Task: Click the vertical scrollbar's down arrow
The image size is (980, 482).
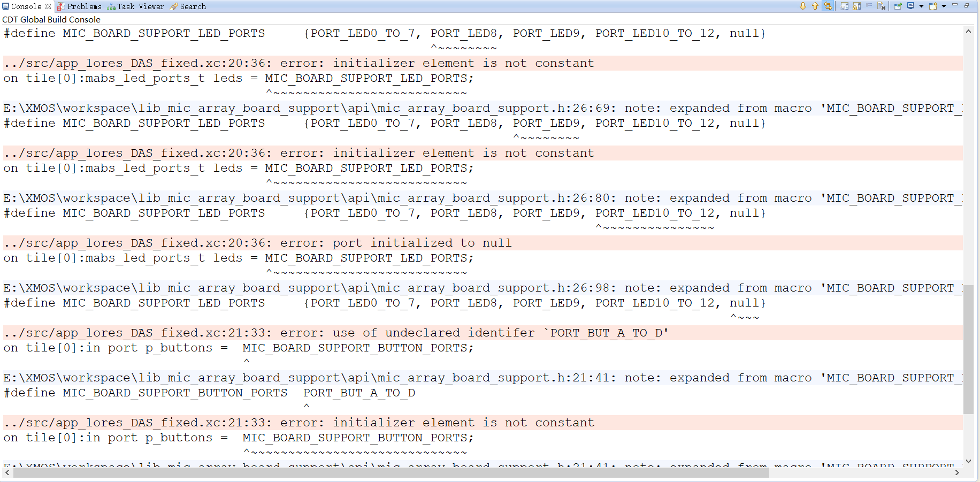Action: click(969, 461)
